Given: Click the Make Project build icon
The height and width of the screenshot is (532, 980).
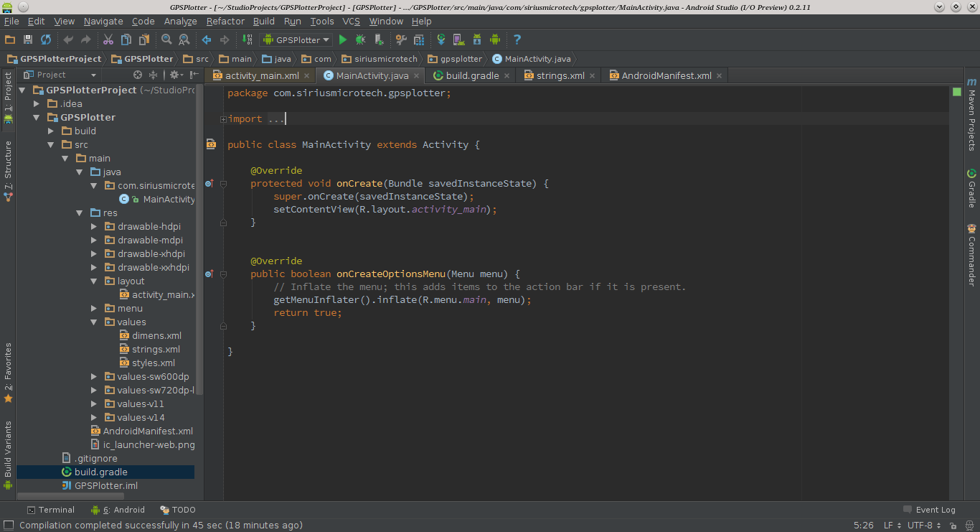Looking at the screenshot, I should pos(248,39).
